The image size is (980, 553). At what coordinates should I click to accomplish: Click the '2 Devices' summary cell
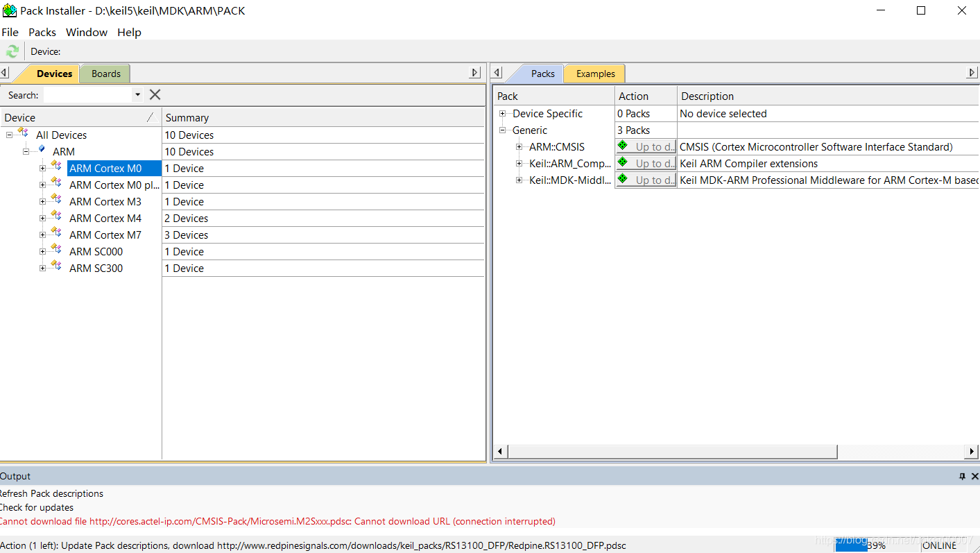click(323, 218)
